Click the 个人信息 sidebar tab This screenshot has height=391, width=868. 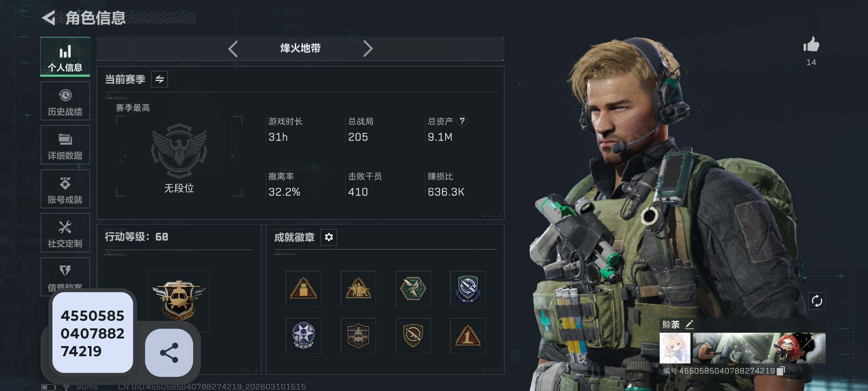click(65, 57)
